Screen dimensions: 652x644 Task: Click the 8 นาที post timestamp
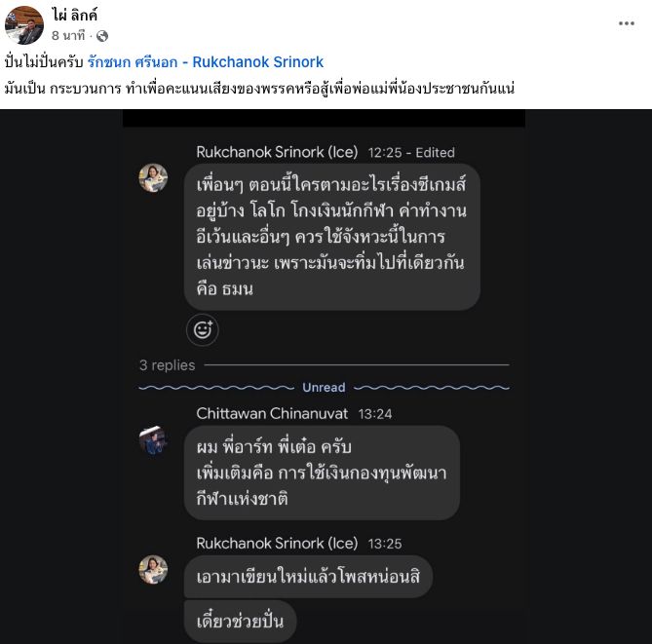tap(68, 36)
